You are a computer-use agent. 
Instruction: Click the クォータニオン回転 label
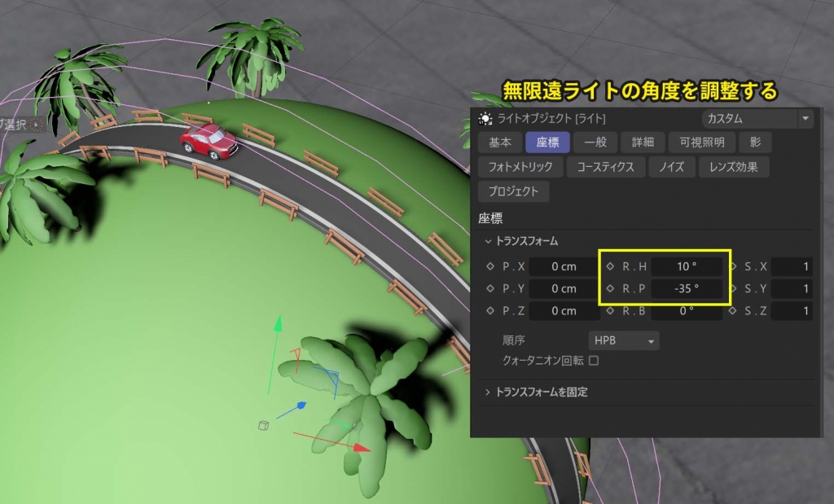(x=543, y=361)
